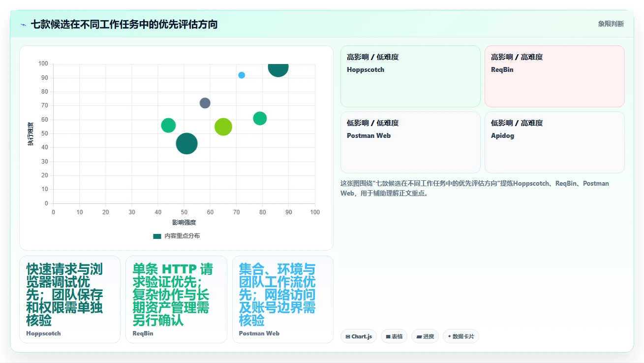Click the 集合、环境与团队工作流优先 heading text
The width and height of the screenshot is (644, 363).
pos(277,295)
